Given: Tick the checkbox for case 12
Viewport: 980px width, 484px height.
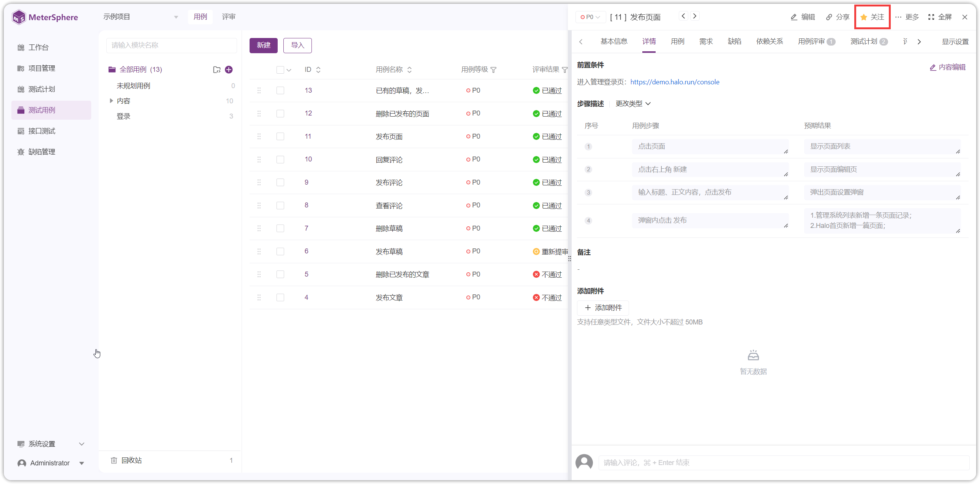Looking at the screenshot, I should coord(280,113).
